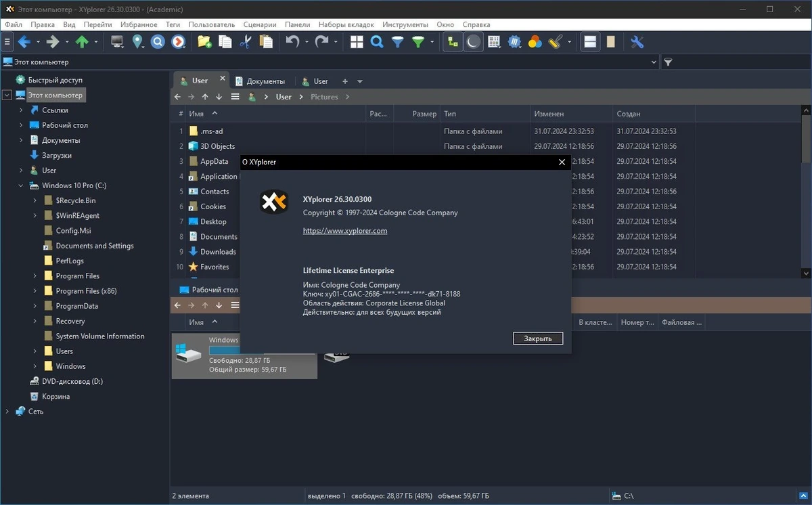Viewport: 812px width, 505px height.
Task: Add a new tab with plus button
Action: (x=345, y=81)
